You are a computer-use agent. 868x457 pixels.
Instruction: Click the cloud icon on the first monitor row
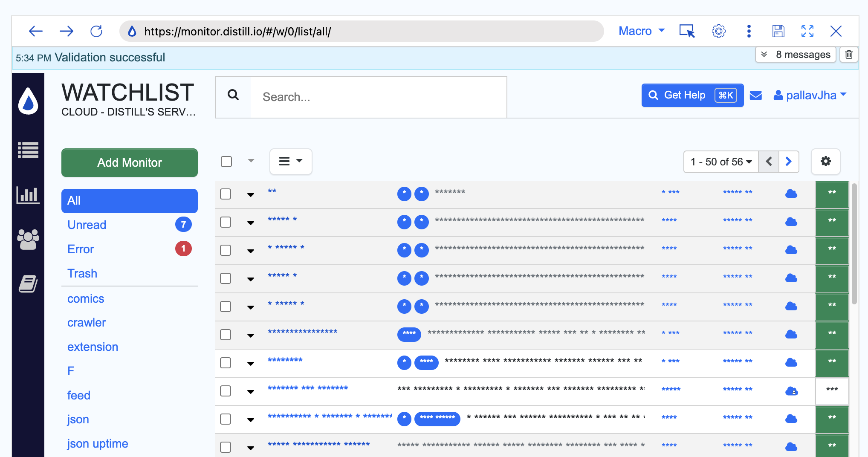pos(791,194)
